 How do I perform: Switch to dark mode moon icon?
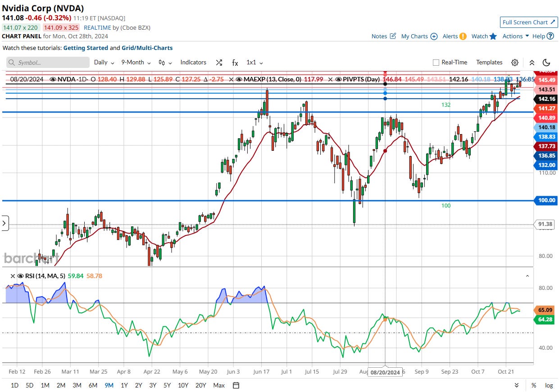[546, 63]
